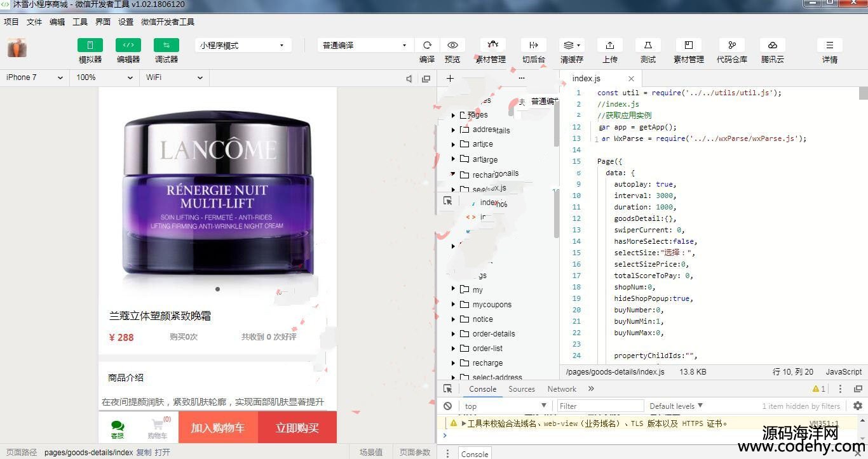Toggle the 调试器 debugger panel button

(166, 45)
